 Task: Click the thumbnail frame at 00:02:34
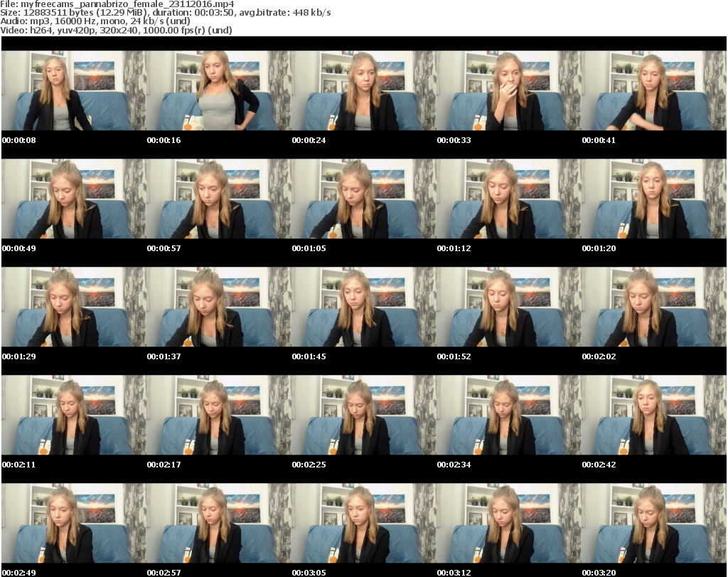tap(509, 415)
